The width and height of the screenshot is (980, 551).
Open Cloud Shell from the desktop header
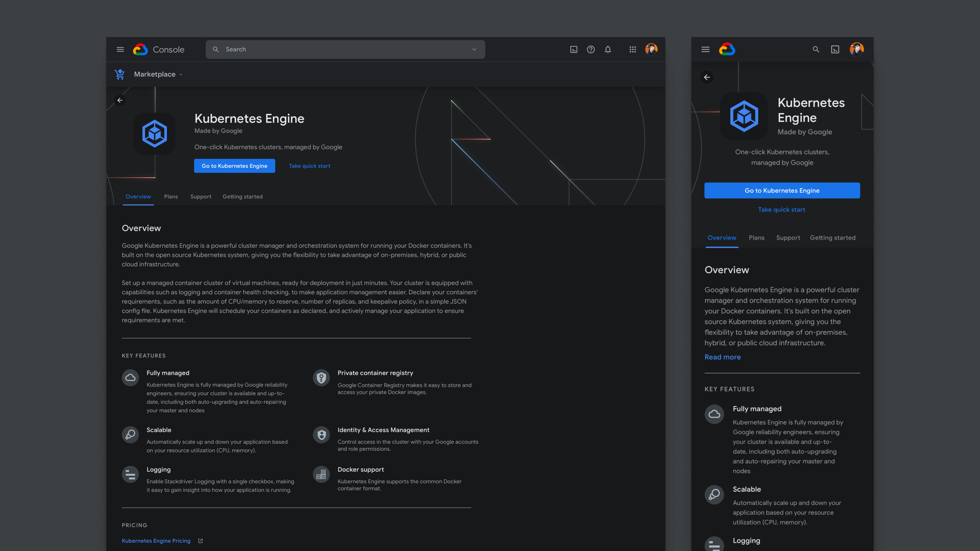(x=574, y=50)
